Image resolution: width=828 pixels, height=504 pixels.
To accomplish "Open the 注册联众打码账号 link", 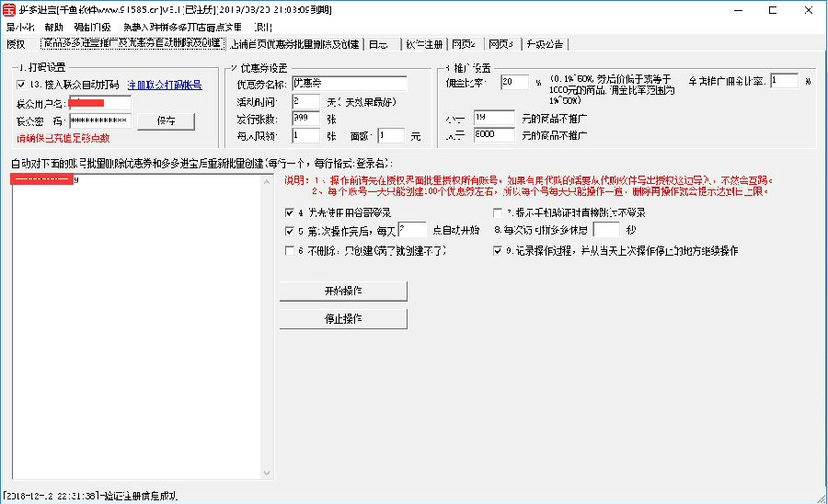I will click(165, 85).
